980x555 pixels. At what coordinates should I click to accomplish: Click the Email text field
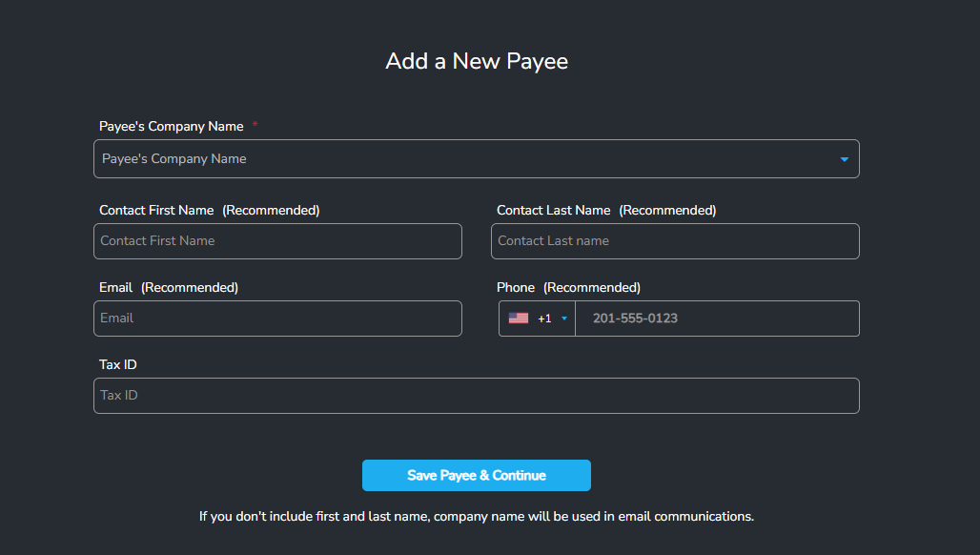tap(277, 319)
